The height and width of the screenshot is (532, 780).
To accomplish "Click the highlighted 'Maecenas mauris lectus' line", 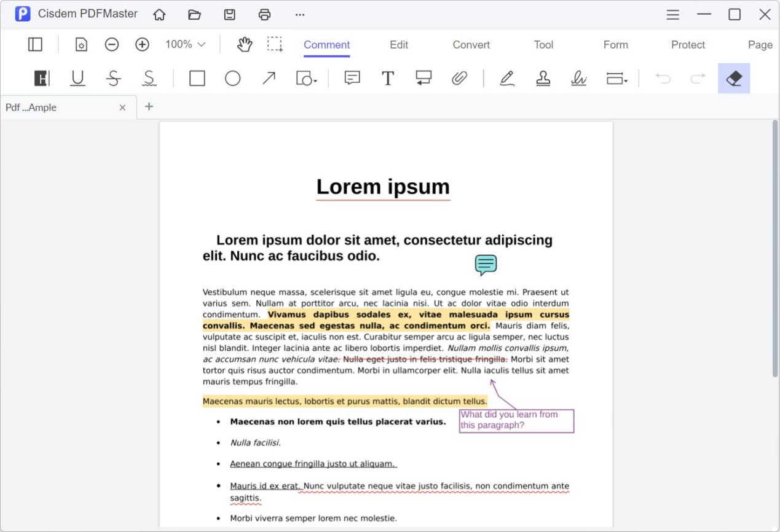I will (345, 401).
